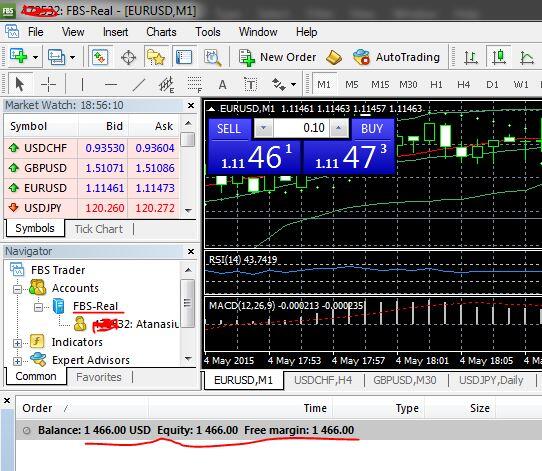Switch to Favorites tab in Navigator
Image resolution: width=542 pixels, height=471 pixels.
pos(99,377)
